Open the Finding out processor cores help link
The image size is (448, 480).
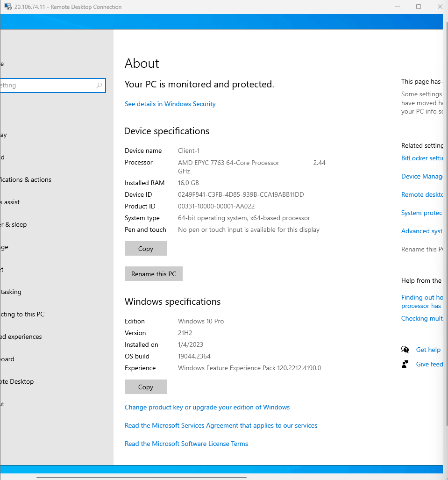coord(422,301)
